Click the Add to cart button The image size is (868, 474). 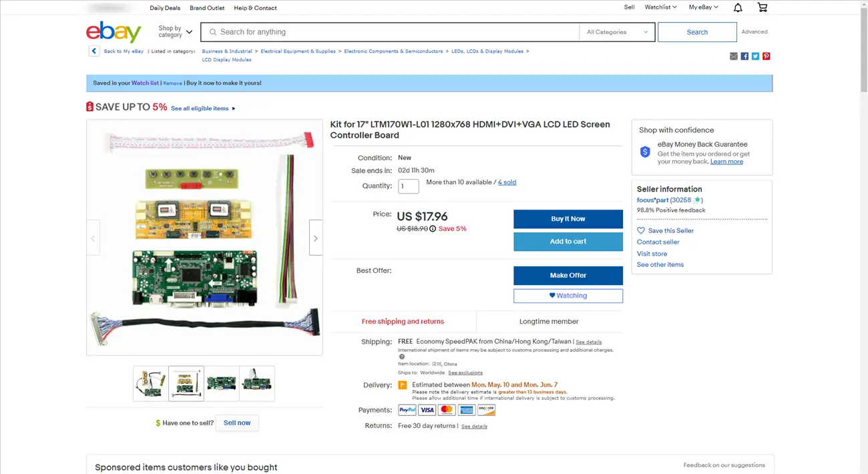[568, 242]
